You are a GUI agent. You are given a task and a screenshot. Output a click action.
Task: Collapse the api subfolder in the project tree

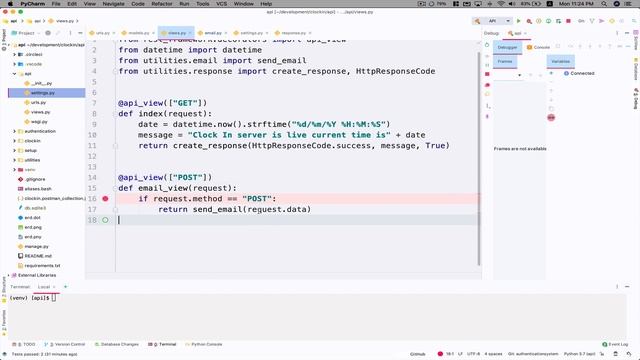tap(15, 74)
